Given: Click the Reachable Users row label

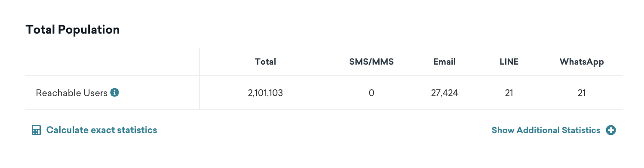Looking at the screenshot, I should pos(71,93).
